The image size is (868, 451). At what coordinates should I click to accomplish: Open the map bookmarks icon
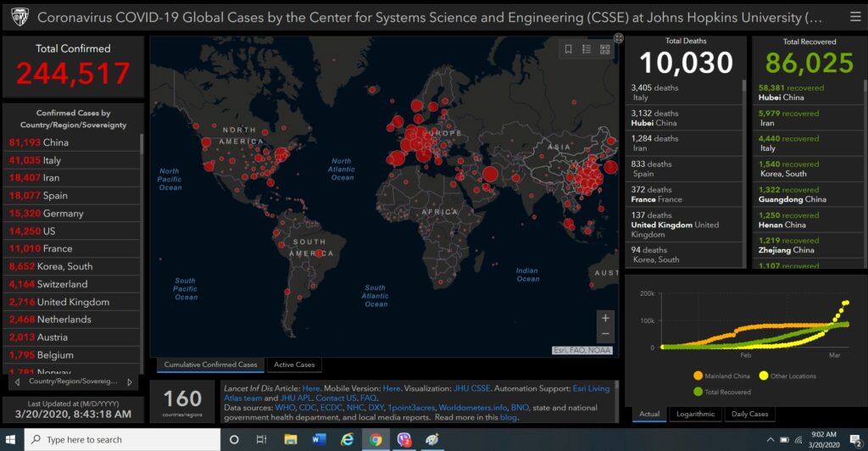tap(568, 50)
